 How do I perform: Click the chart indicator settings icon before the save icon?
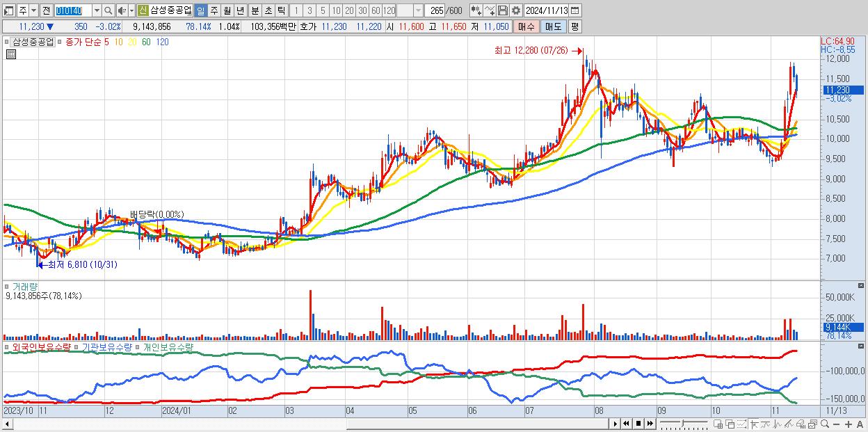(476, 10)
